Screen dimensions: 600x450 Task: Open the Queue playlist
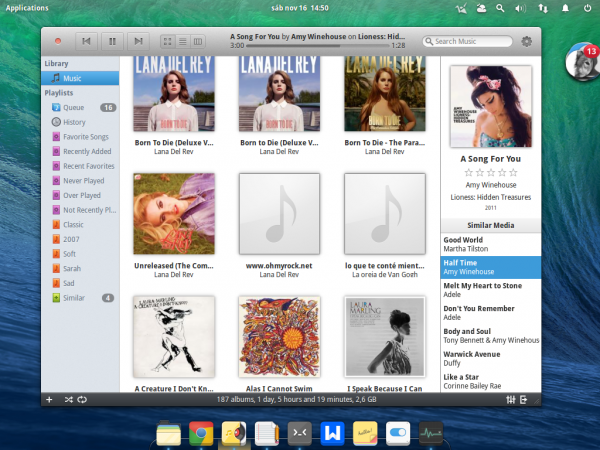click(x=80, y=108)
